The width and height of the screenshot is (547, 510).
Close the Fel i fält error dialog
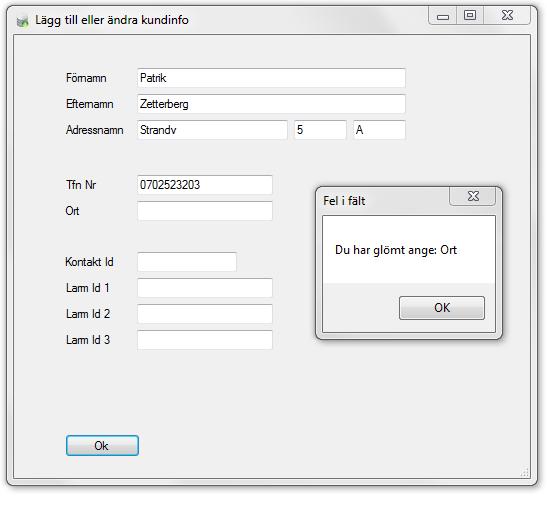[x=473, y=196]
